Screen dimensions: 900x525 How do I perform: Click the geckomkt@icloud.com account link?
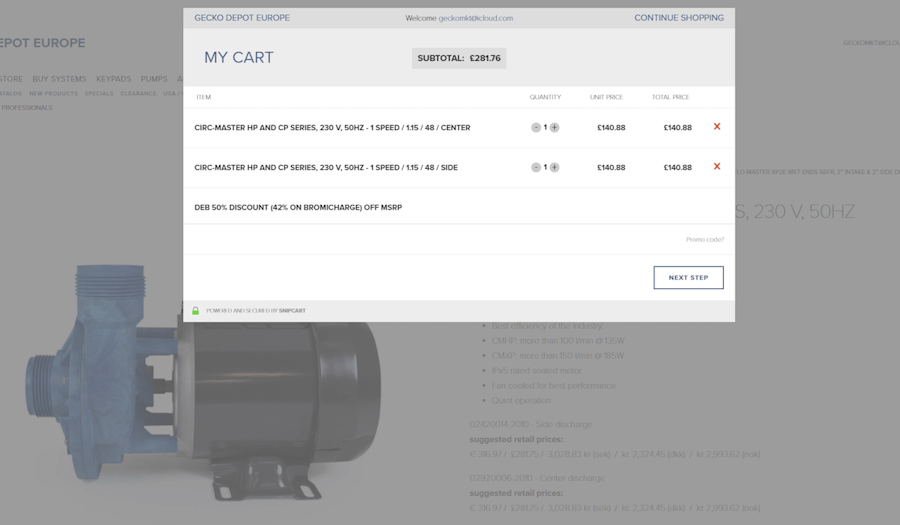(476, 18)
